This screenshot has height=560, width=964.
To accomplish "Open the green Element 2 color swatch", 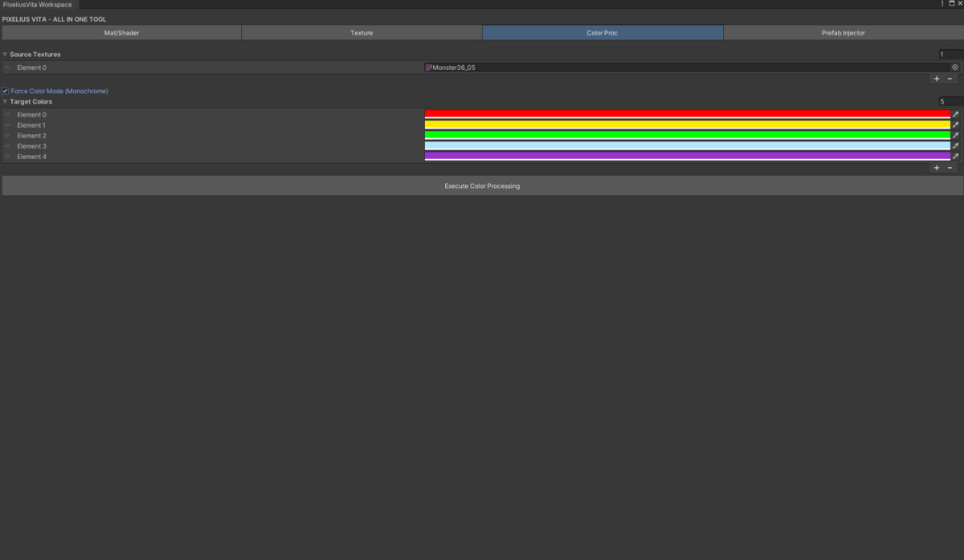I will pyautogui.click(x=687, y=136).
